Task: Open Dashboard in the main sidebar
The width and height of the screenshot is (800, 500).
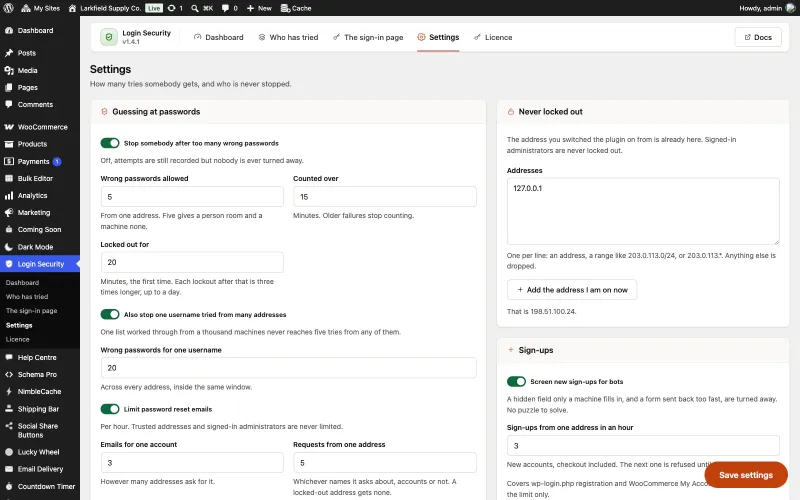Action: pos(40,31)
